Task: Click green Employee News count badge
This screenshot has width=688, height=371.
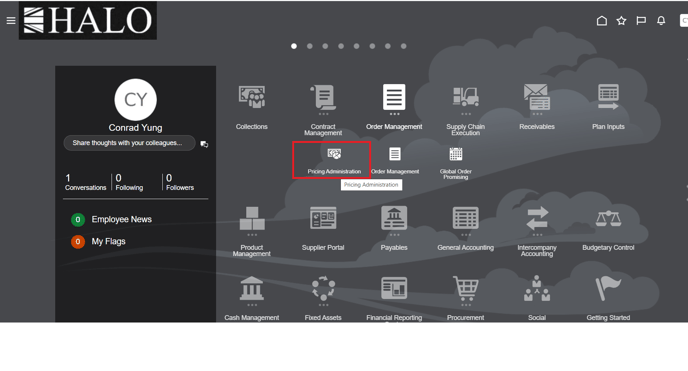Action: tap(78, 219)
